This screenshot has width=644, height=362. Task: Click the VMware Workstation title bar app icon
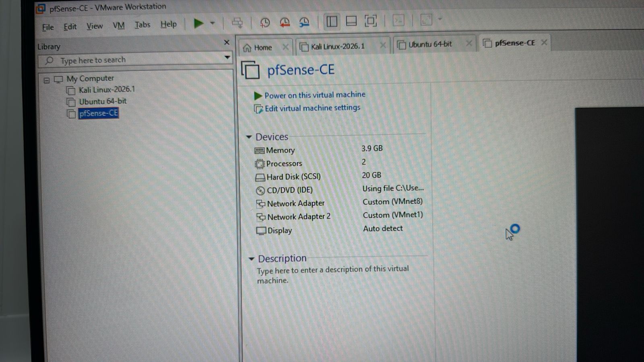coord(41,9)
